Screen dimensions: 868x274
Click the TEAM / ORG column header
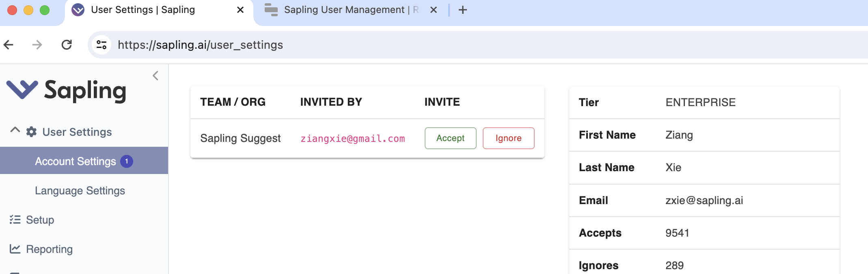[233, 102]
